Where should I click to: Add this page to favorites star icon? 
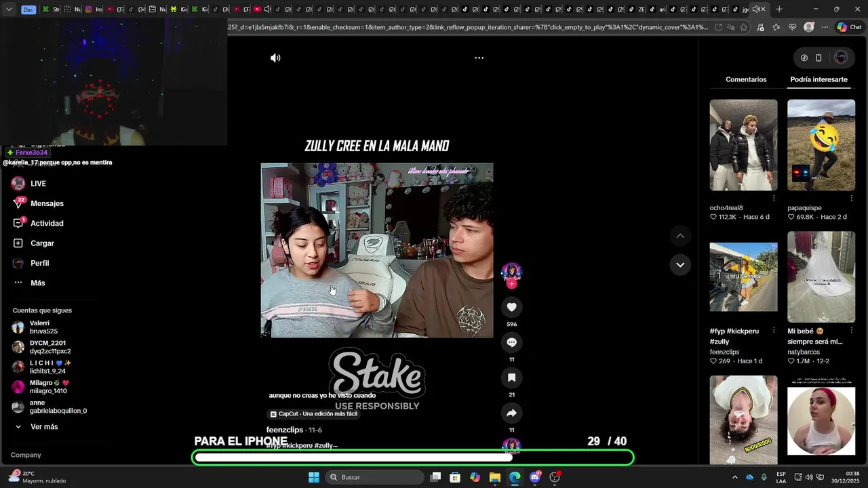pos(744,27)
